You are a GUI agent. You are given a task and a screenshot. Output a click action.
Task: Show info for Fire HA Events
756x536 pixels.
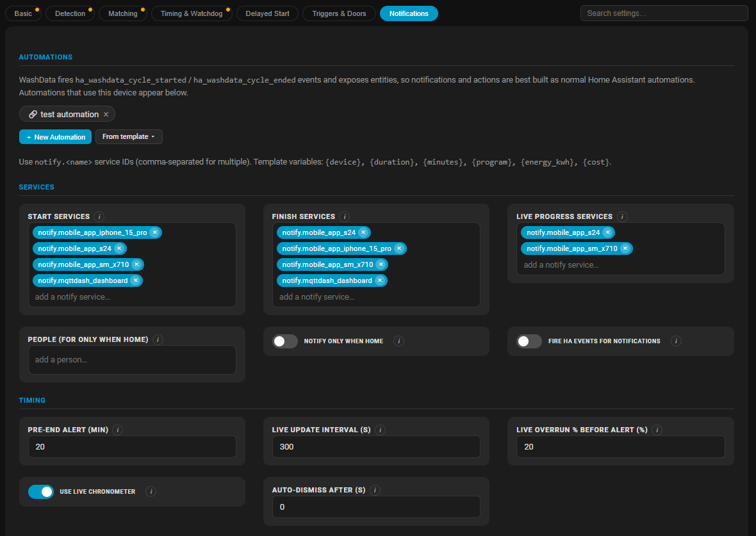[x=676, y=341]
